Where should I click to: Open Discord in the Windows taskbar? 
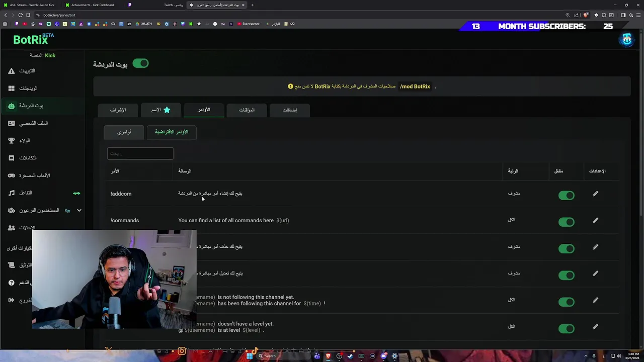[x=383, y=356]
